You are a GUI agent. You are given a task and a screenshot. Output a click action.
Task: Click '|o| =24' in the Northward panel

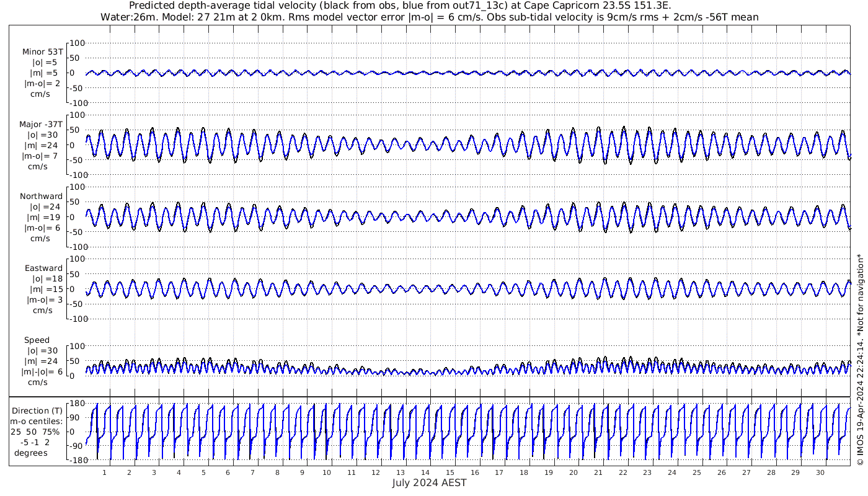(44, 207)
